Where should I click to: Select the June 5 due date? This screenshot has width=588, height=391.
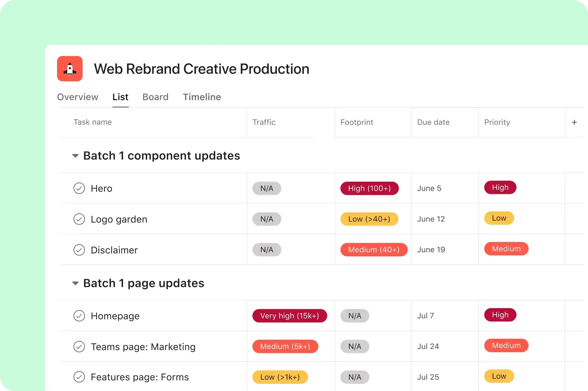[x=429, y=188]
